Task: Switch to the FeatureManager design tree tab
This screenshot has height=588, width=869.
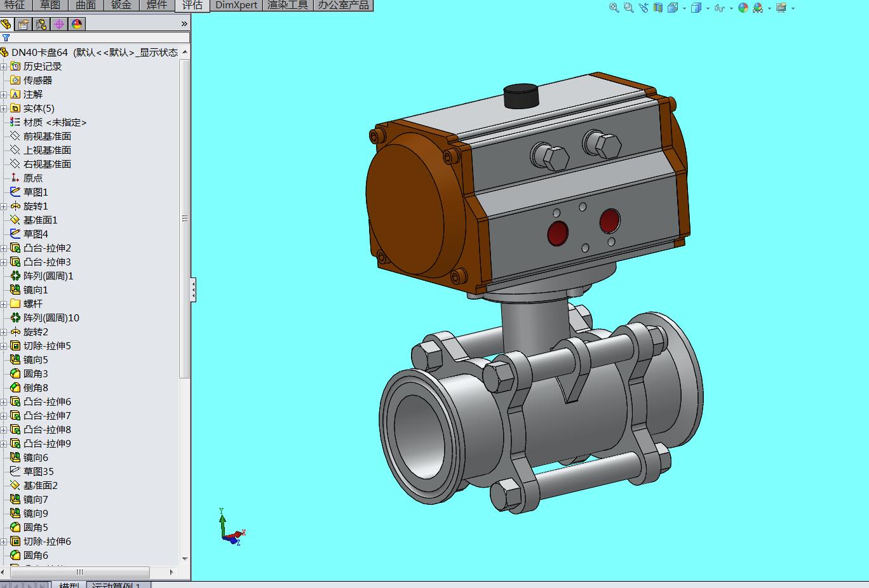Action: (6, 24)
